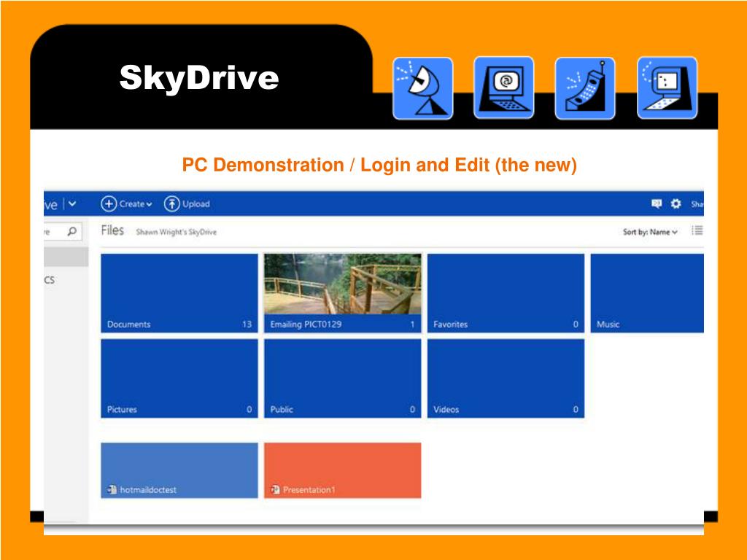Click the Create plus icon
Image resolution: width=747 pixels, height=560 pixels.
[109, 204]
